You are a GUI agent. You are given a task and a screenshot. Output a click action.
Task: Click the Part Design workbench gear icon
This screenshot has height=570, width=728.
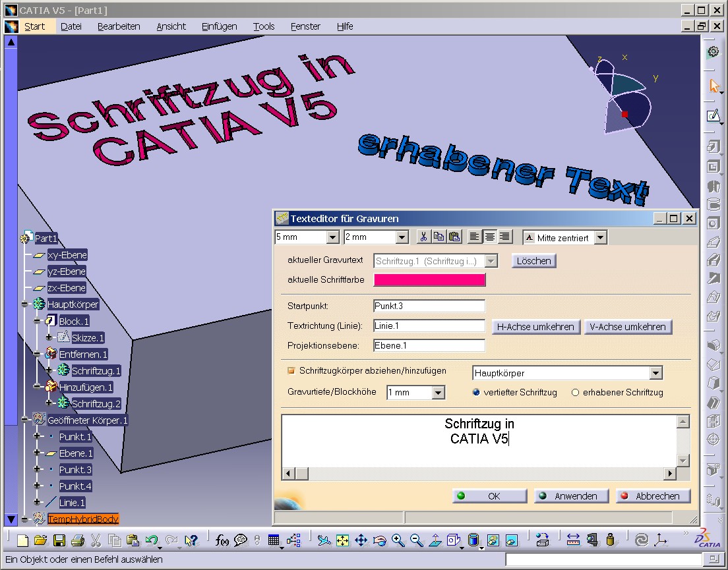click(713, 51)
